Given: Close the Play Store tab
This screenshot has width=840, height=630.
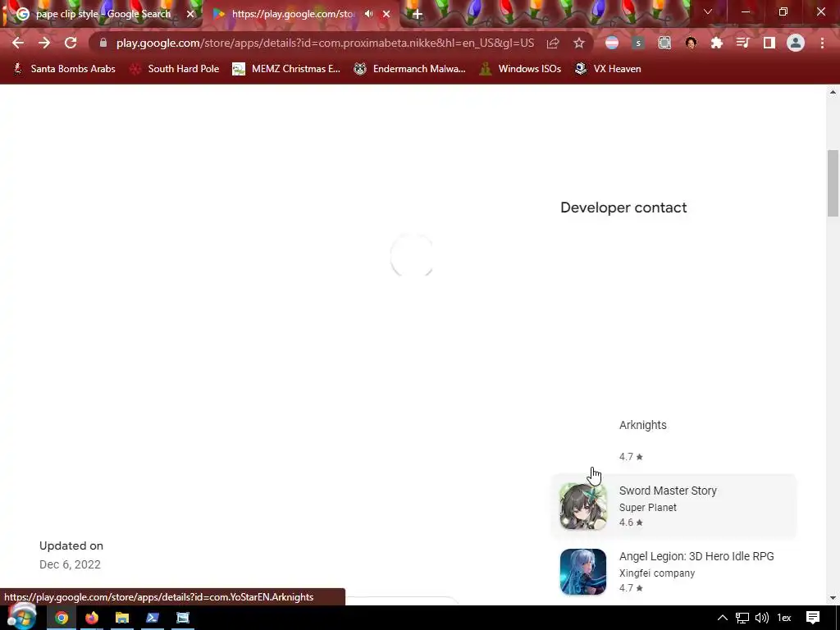Looking at the screenshot, I should [x=386, y=14].
